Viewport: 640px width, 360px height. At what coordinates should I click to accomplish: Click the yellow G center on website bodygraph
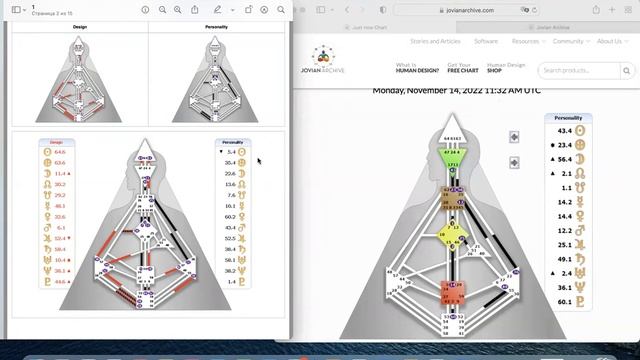pos(453,236)
